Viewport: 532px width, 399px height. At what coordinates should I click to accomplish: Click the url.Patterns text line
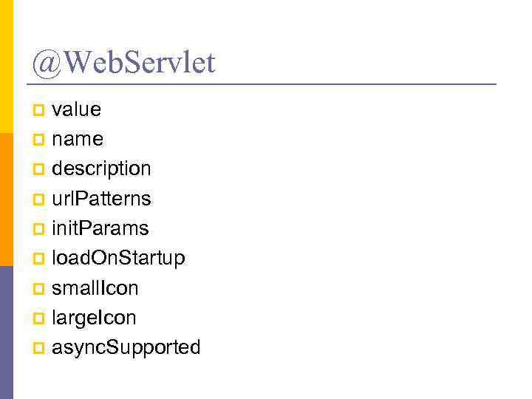point(101,199)
